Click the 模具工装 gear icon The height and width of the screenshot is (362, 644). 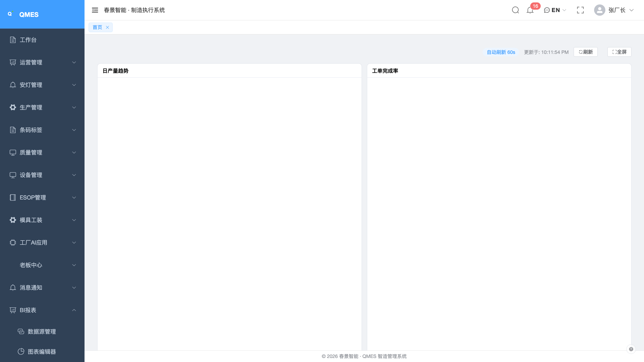13,220
